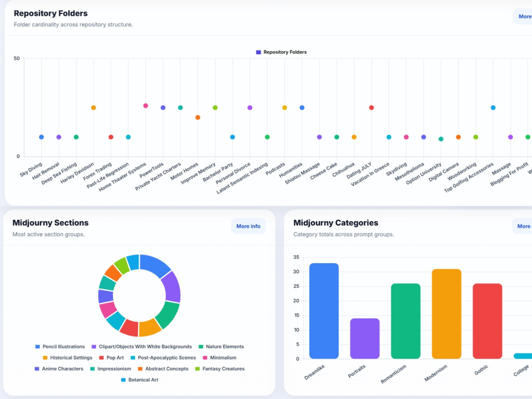Viewport: 532px width, 399px height.
Task: Click the indigo PowerTools data point
Action: pos(163,107)
